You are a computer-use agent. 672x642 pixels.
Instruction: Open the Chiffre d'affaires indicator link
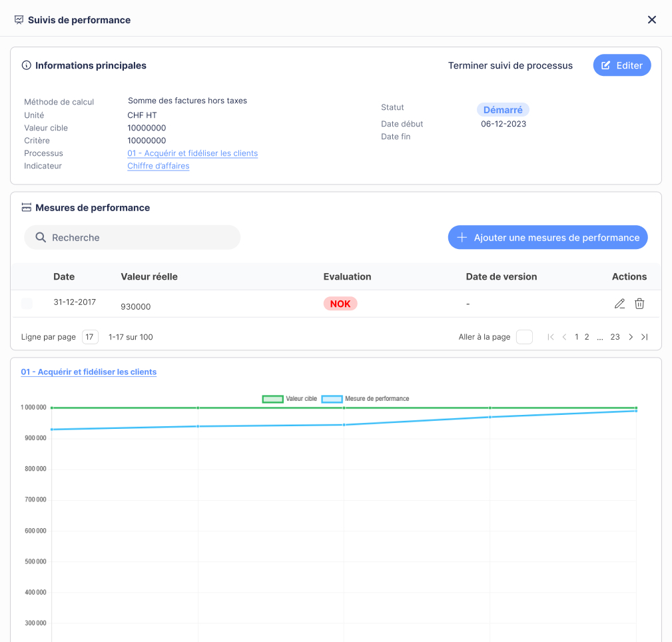click(159, 166)
